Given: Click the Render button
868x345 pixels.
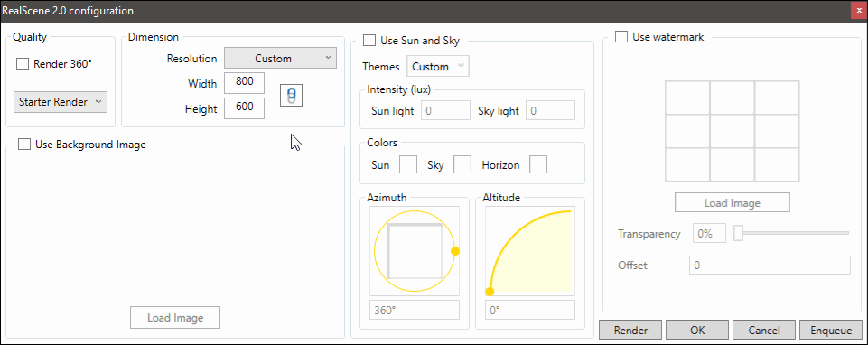Looking at the screenshot, I should click(x=630, y=330).
